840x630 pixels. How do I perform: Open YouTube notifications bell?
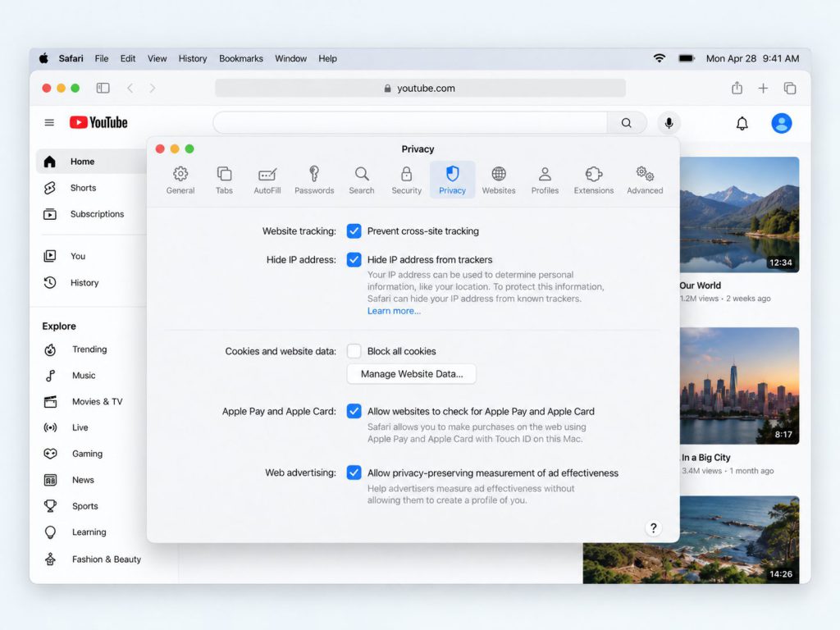click(742, 124)
